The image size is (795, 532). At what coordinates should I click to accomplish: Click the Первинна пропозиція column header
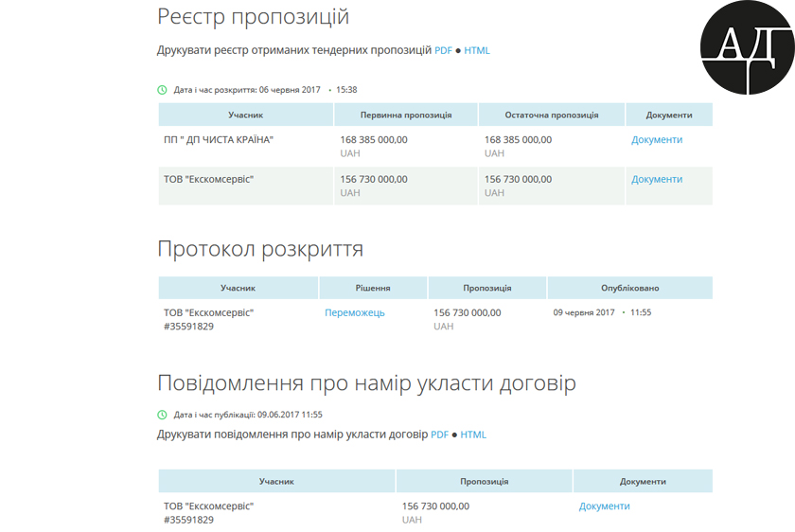406,115
